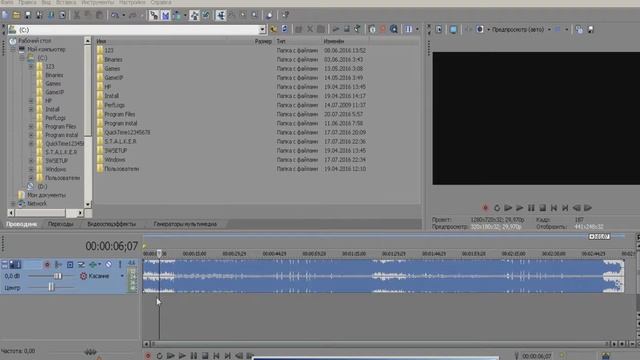Adjust the Частота playback rate slider
640x360 pixels.
click(90, 351)
